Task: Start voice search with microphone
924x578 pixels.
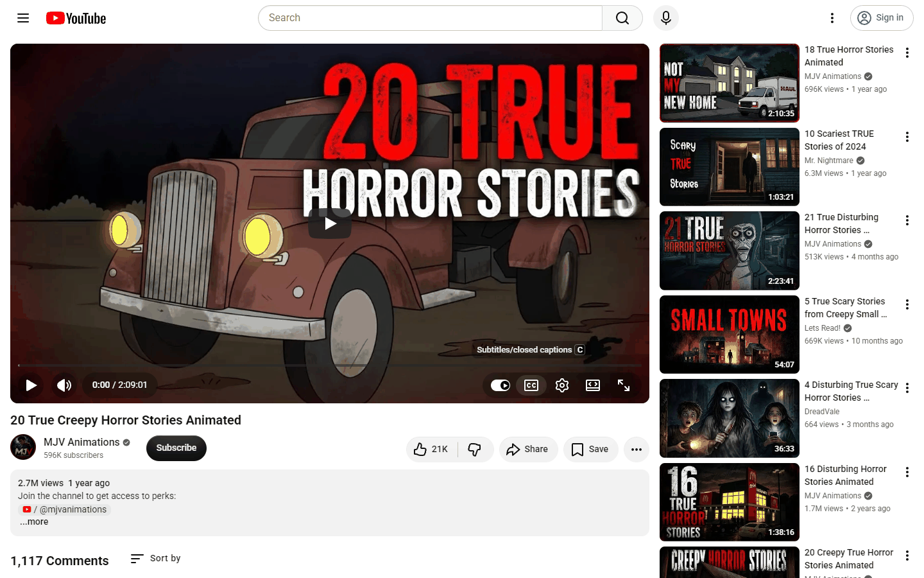Action: click(666, 18)
